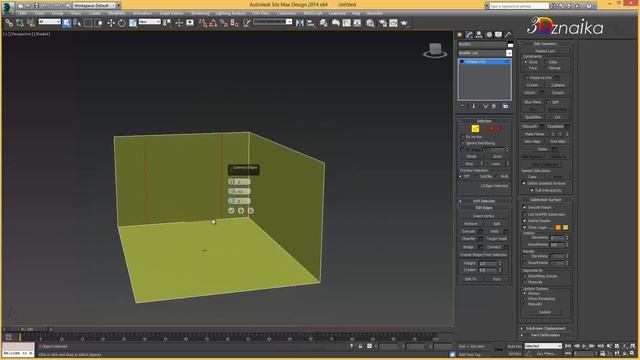Expand the Soft Selection rollout

click(x=484, y=201)
